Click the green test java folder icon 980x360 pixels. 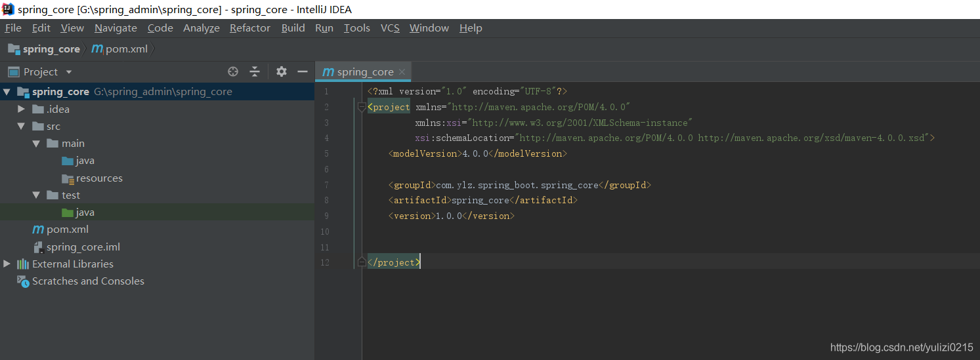coord(68,212)
